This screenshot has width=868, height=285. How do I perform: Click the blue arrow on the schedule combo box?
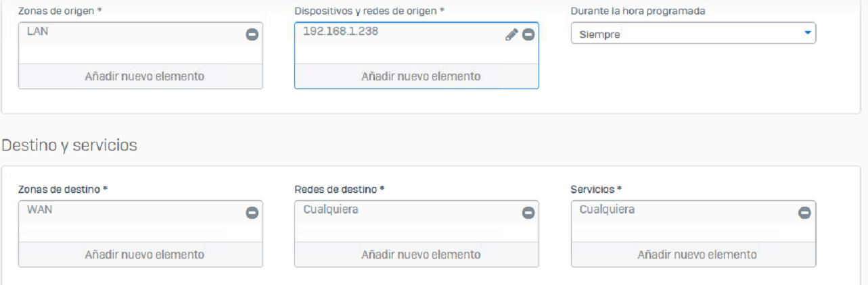coord(807,33)
